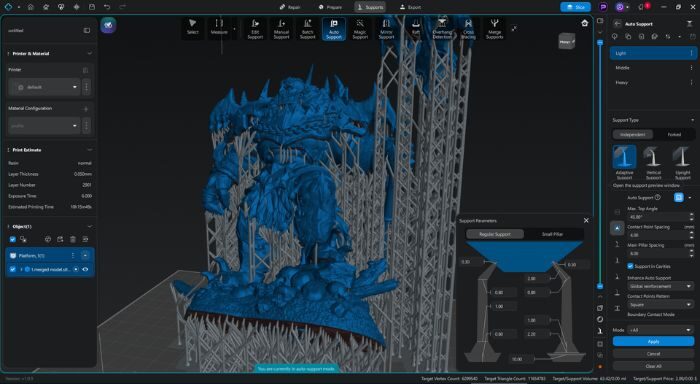Choose the Mirror Support tool
Image resolution: width=700 pixels, height=384 pixels.
pyautogui.click(x=386, y=29)
